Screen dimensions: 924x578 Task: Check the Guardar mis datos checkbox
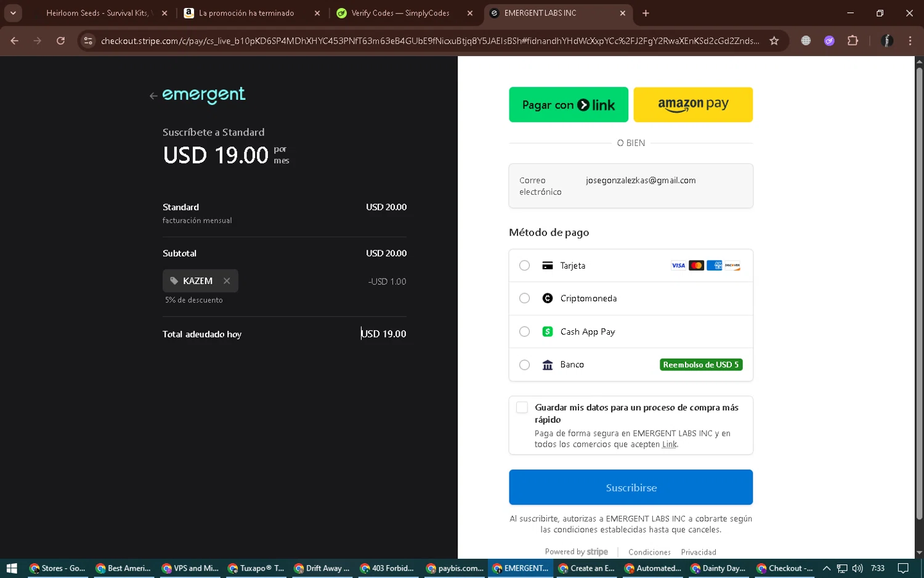tap(522, 407)
